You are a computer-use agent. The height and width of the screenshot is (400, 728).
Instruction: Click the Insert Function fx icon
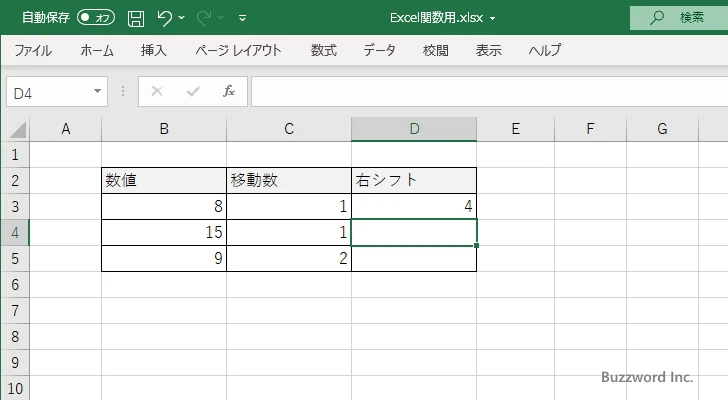pos(228,91)
